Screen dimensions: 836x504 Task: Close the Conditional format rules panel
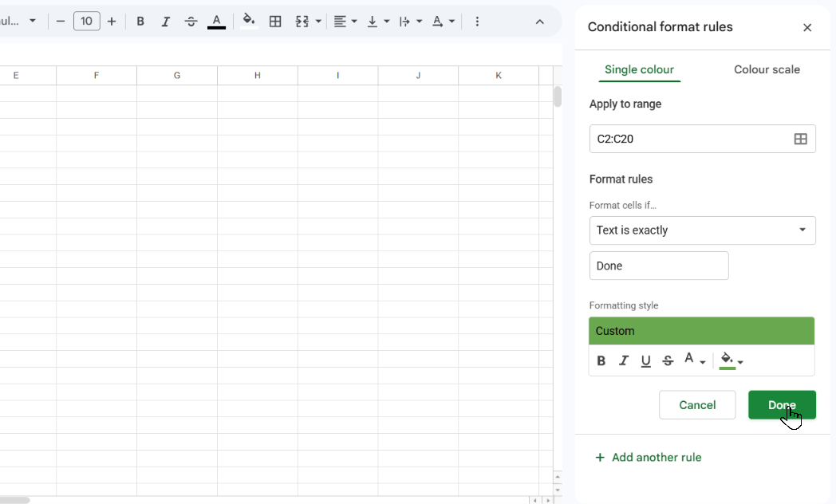pos(807,28)
